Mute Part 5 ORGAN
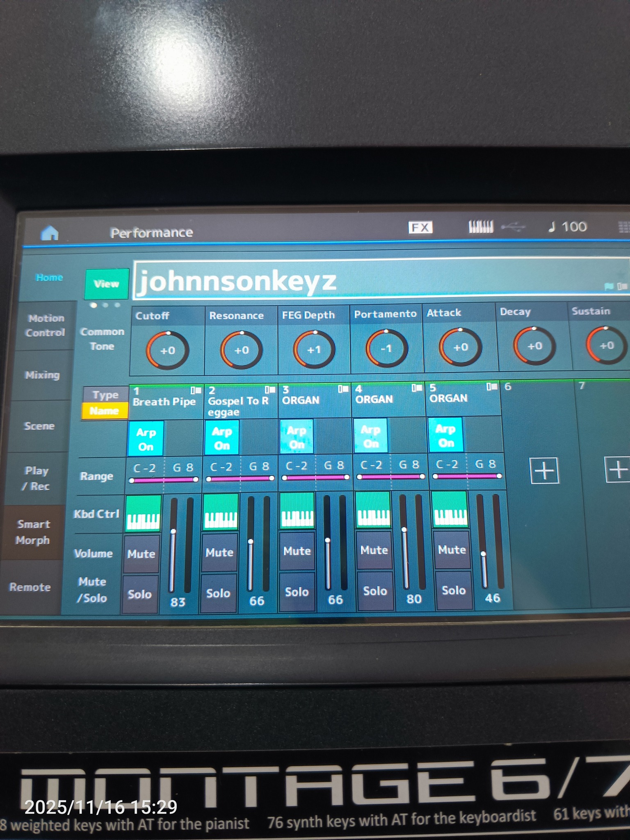The height and width of the screenshot is (840, 630). (x=452, y=550)
